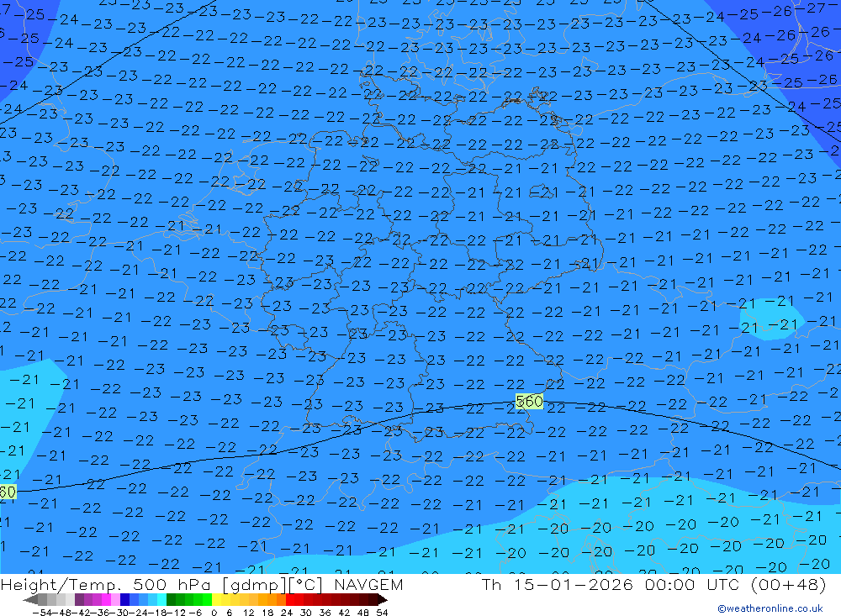Select the dark purple swatch at -42
This screenshot has width=841, height=616.
79,599
